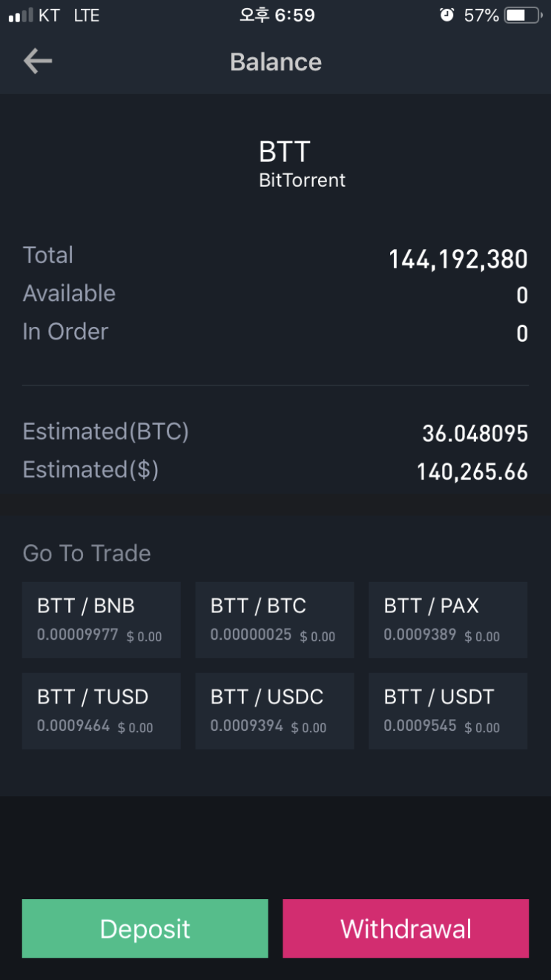The width and height of the screenshot is (551, 980).
Task: Open the BTT / BTC trading pair
Action: pos(274,620)
